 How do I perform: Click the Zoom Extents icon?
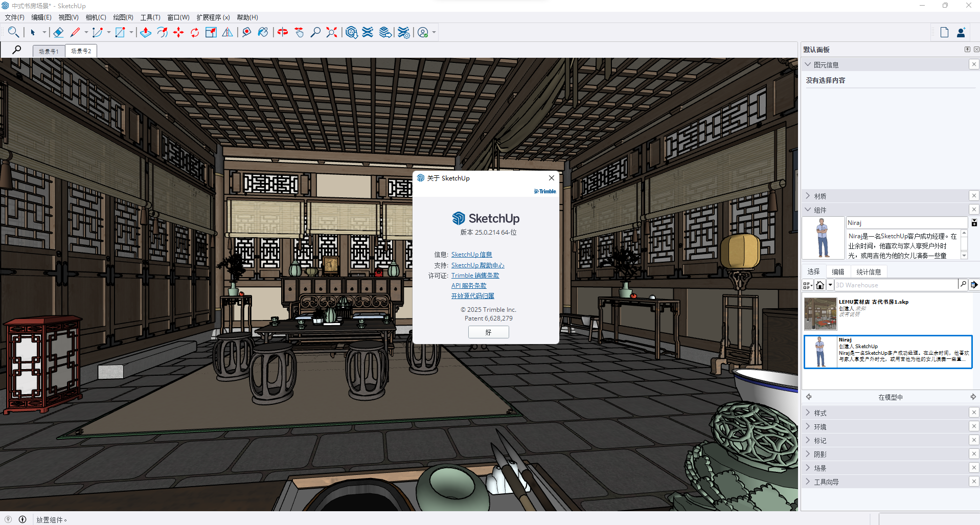click(x=332, y=33)
